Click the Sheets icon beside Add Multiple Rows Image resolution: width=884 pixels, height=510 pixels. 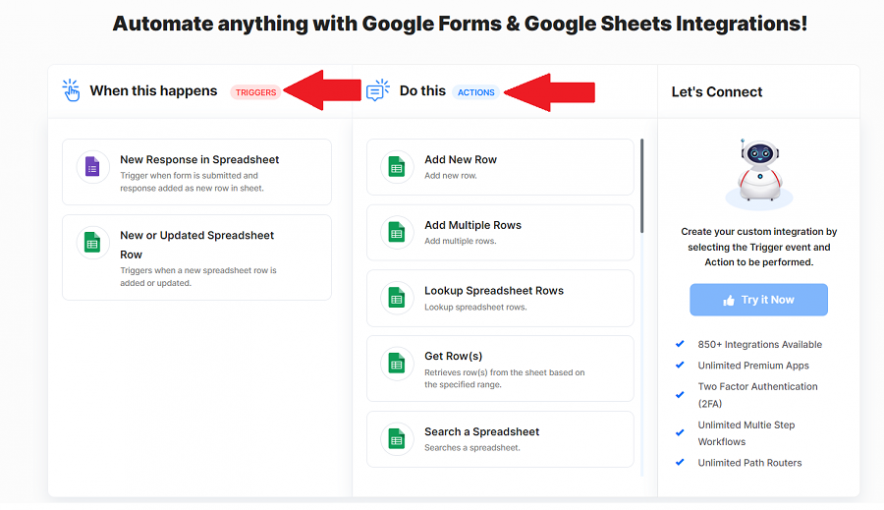(x=397, y=232)
